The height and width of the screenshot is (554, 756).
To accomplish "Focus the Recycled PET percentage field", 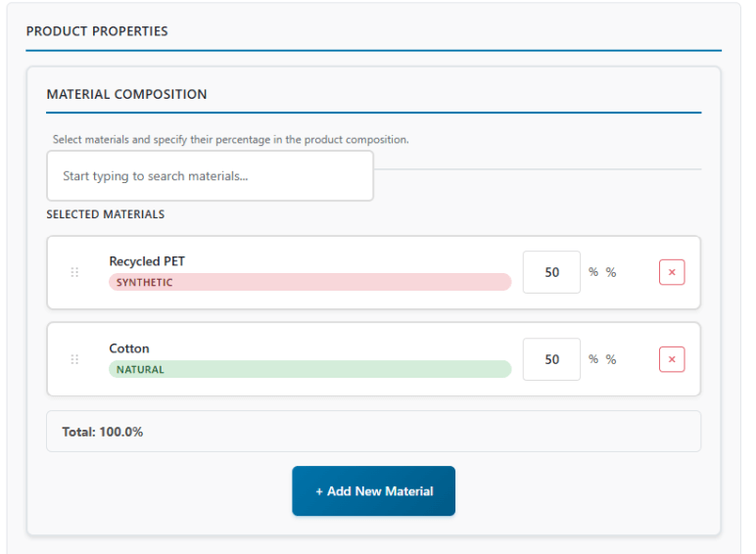I will [x=551, y=272].
